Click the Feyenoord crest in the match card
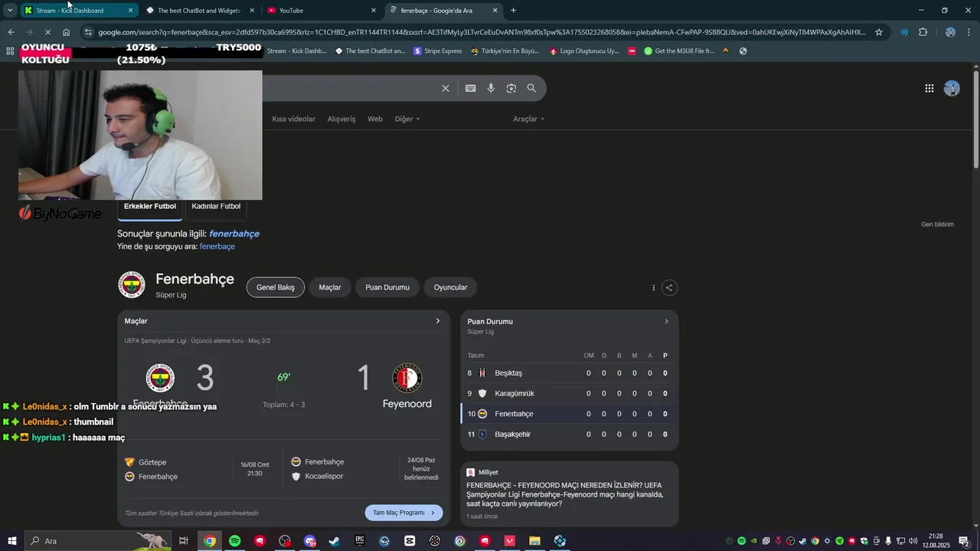980x551 pixels. click(x=407, y=378)
